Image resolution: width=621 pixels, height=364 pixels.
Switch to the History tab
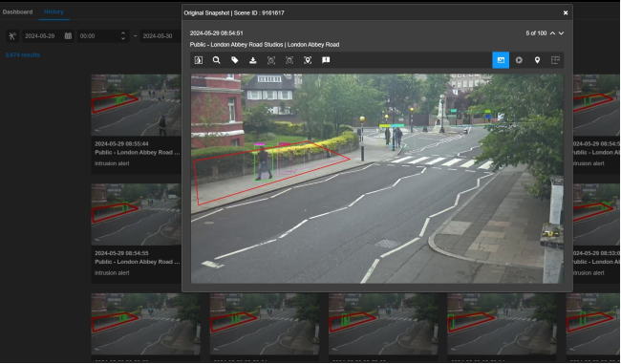coord(54,11)
